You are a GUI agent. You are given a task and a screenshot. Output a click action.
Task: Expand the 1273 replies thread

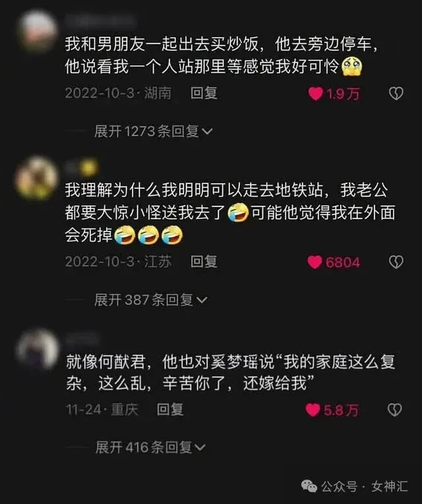153,131
